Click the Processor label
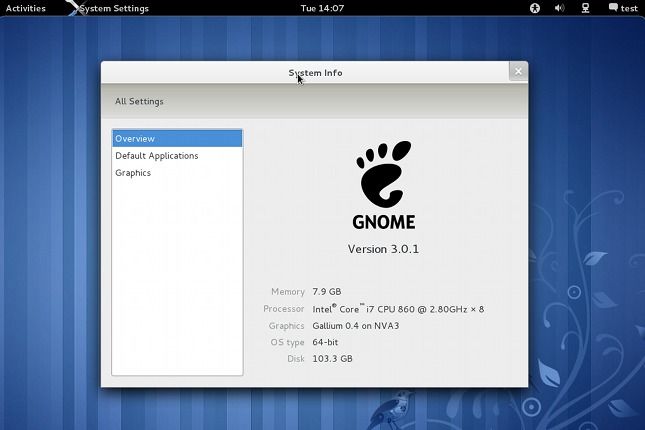This screenshot has width=645, height=430. pos(284,309)
